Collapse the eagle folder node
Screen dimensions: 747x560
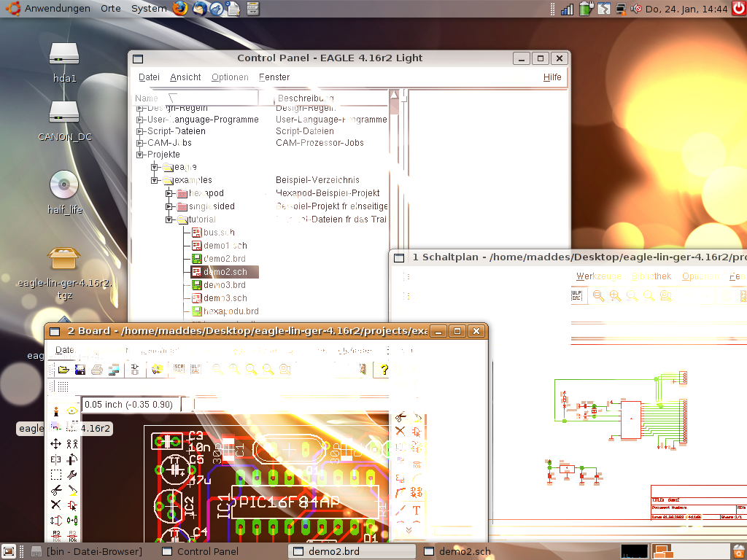click(x=155, y=167)
